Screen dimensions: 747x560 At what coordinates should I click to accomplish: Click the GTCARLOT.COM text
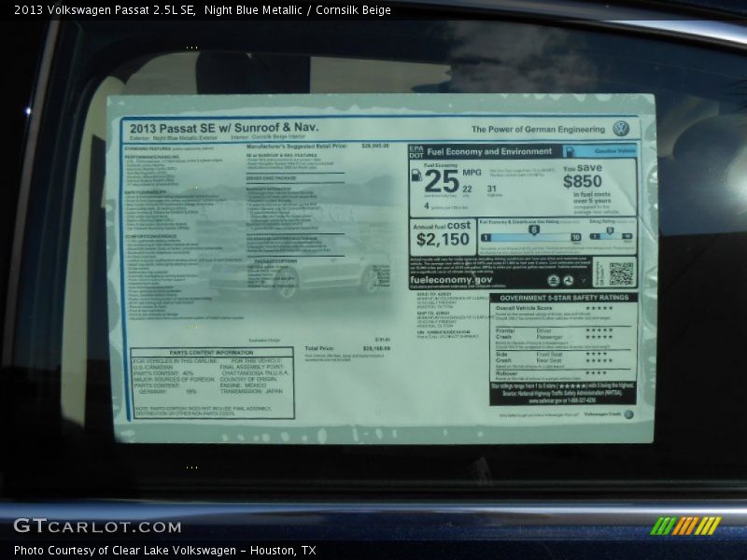[98, 526]
